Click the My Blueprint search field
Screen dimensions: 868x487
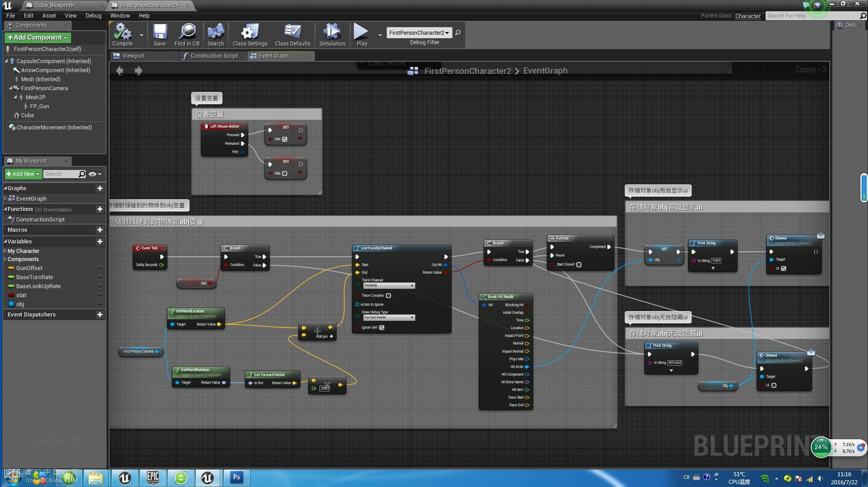(60, 174)
